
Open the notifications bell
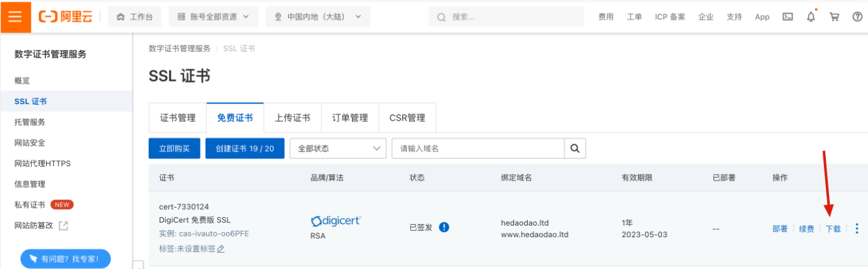[811, 17]
